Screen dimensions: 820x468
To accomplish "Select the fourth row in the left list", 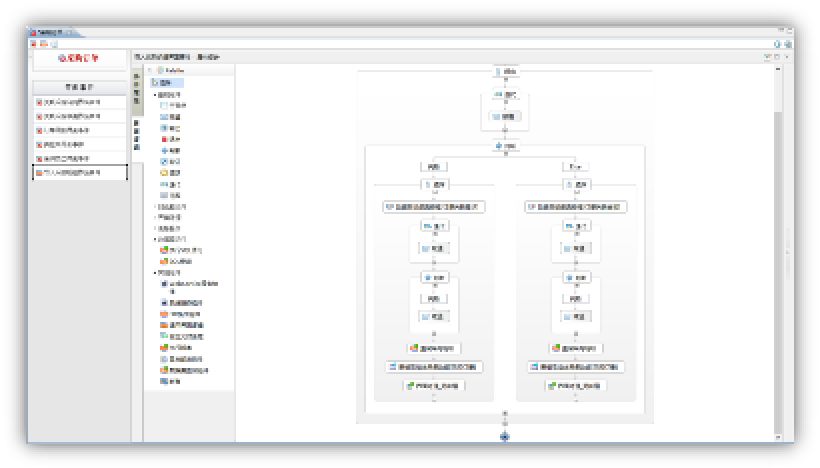I will point(80,144).
